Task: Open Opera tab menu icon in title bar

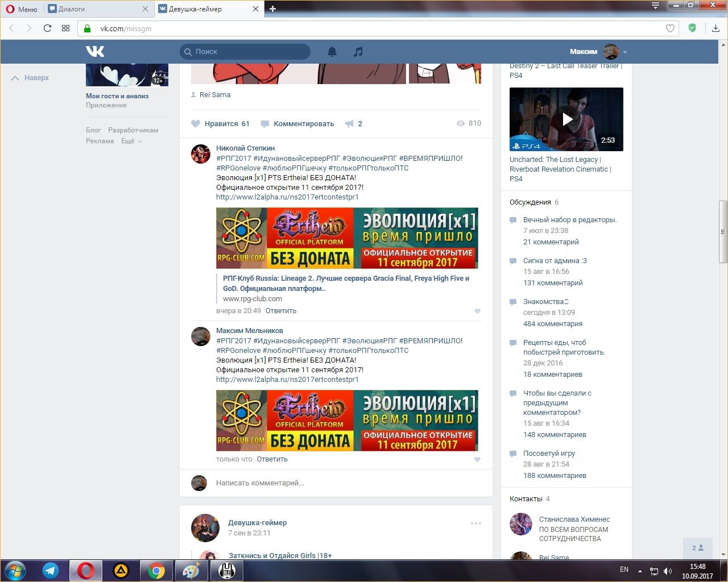Action: point(655,6)
